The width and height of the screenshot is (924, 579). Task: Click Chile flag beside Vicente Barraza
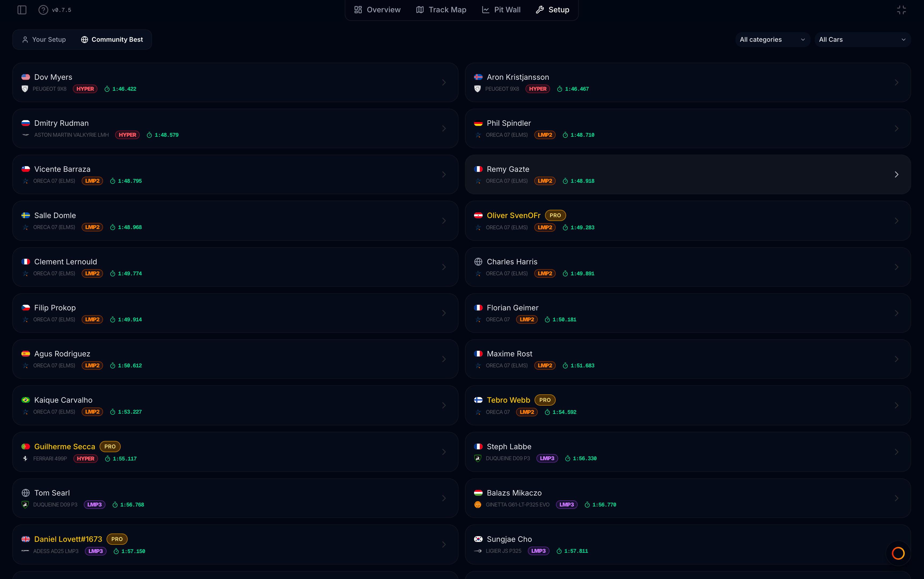pyautogui.click(x=26, y=169)
